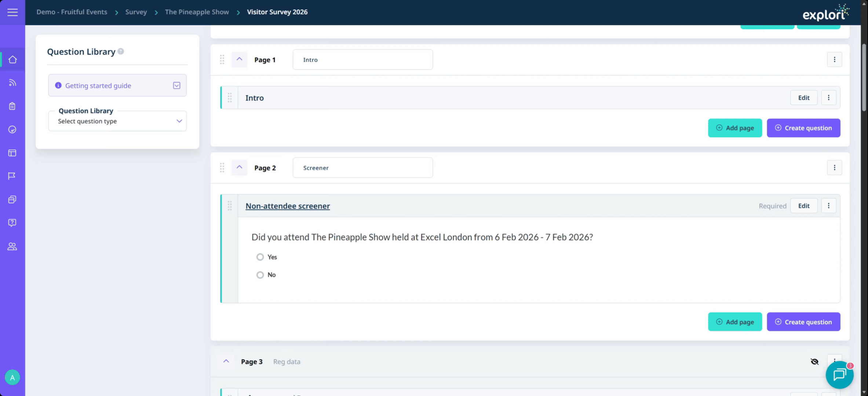Toggle Page 3 hidden visibility eye icon

pos(814,362)
